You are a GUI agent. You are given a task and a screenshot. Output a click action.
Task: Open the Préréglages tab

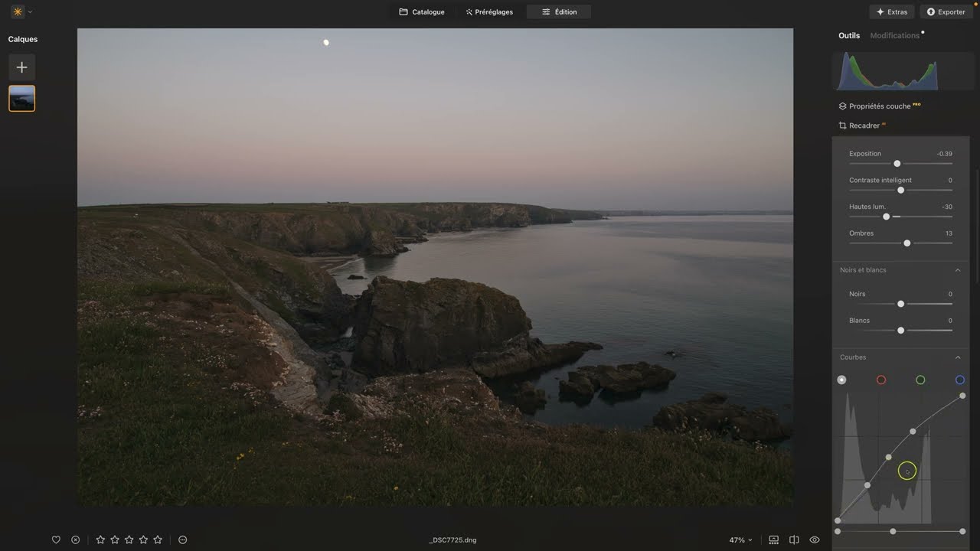(x=489, y=11)
